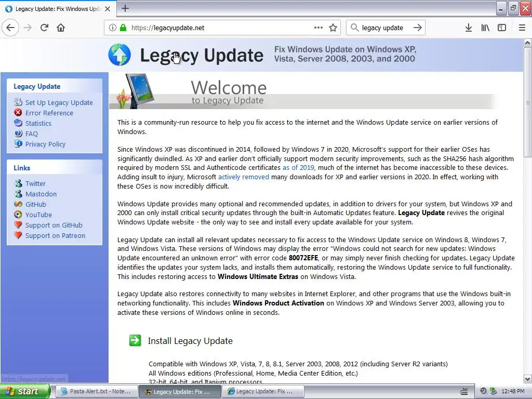Open the YouTube link
Viewport: 532px width, 399px height.
click(38, 215)
